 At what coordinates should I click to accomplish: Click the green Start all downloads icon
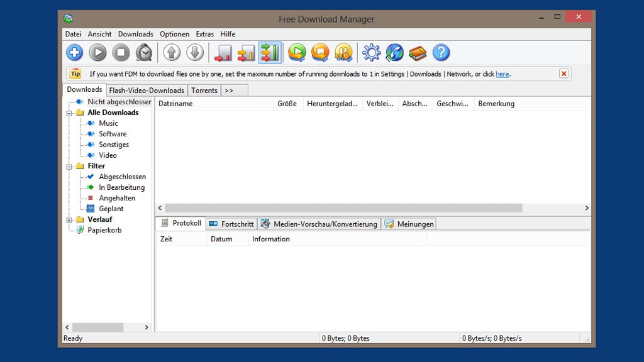click(x=297, y=53)
